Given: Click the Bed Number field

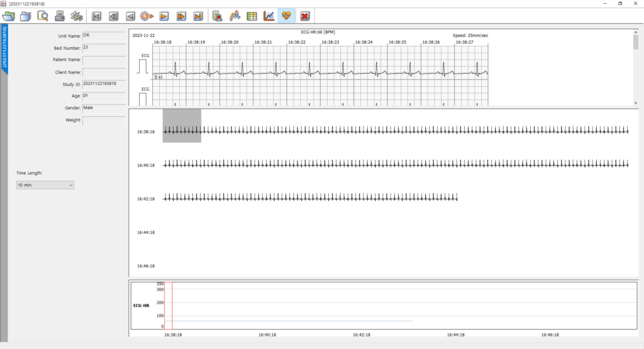Looking at the screenshot, I should click(x=104, y=48).
